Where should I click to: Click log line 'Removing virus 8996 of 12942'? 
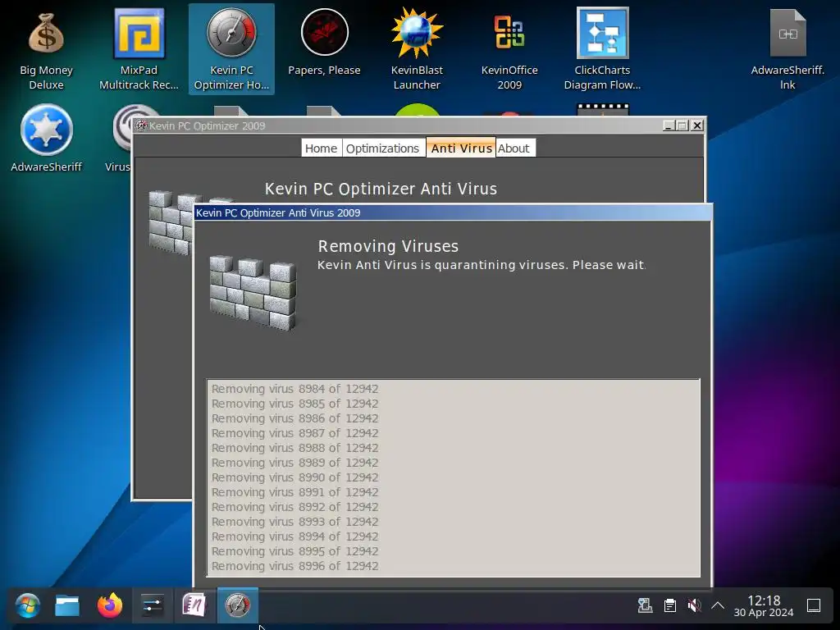(294, 566)
